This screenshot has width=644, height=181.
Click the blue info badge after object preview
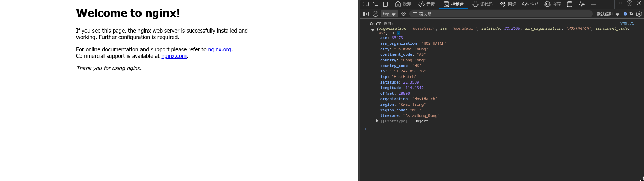[x=398, y=33]
